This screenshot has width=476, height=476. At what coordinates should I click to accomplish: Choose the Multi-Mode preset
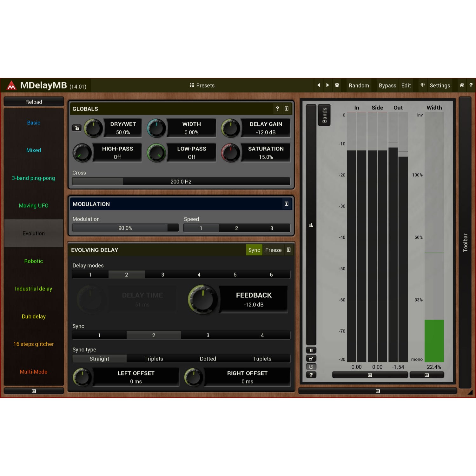tap(34, 372)
